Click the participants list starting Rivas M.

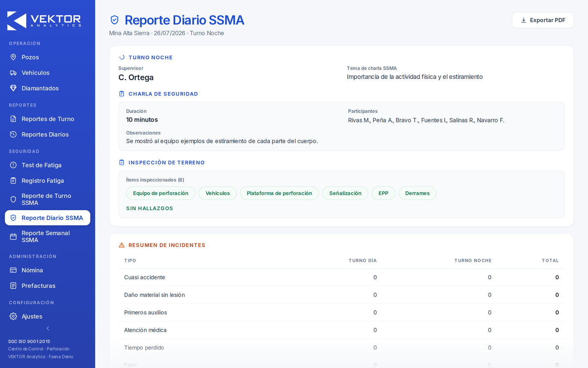coord(426,120)
